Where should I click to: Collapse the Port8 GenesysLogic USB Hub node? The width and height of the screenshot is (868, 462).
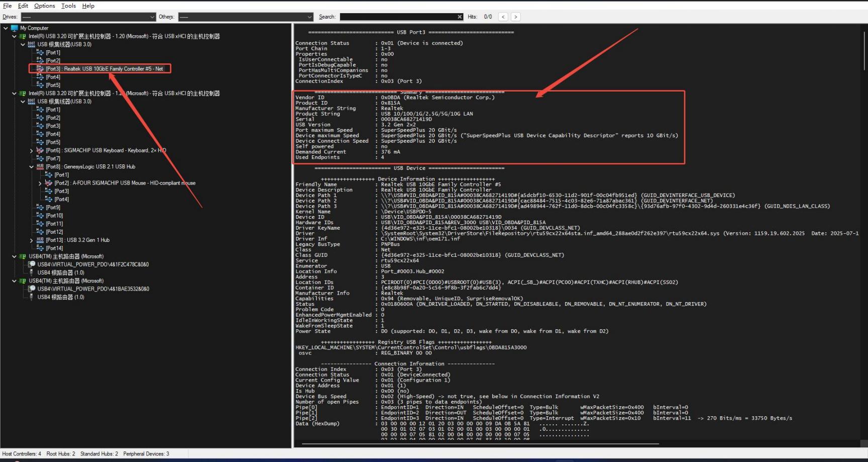(x=31, y=167)
